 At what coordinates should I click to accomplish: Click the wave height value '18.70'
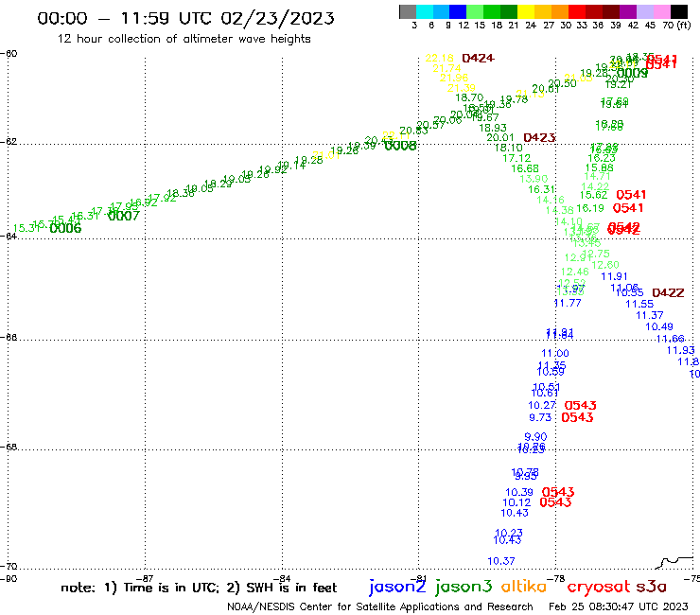point(469,97)
